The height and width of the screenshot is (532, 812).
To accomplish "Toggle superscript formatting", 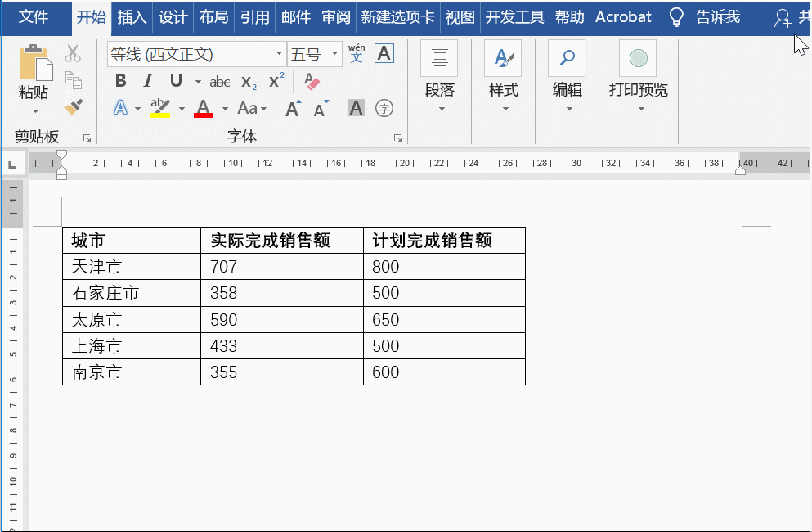I will coord(276,80).
